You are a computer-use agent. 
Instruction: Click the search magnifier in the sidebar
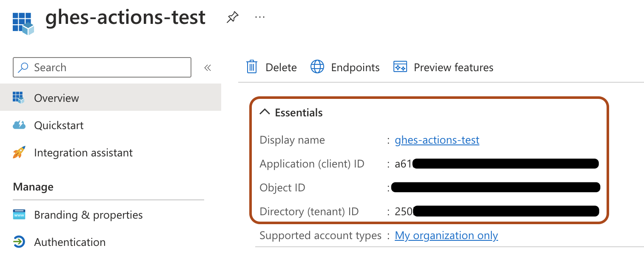tap(24, 67)
